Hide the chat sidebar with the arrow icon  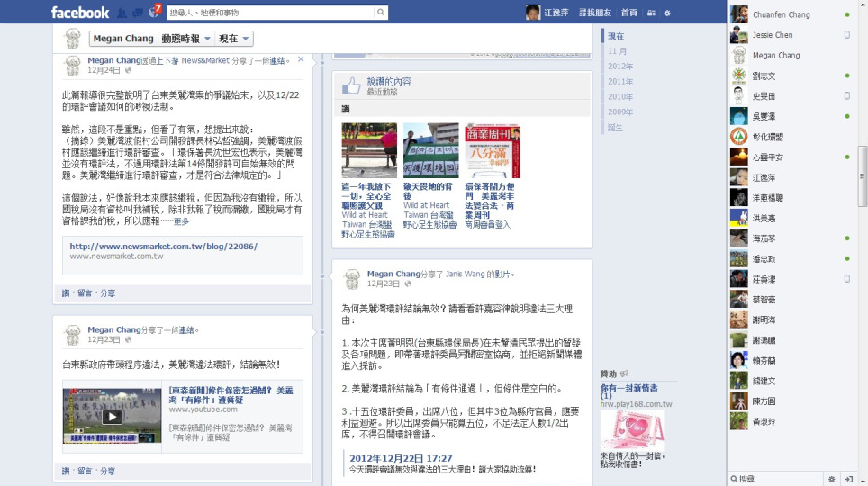(x=848, y=479)
